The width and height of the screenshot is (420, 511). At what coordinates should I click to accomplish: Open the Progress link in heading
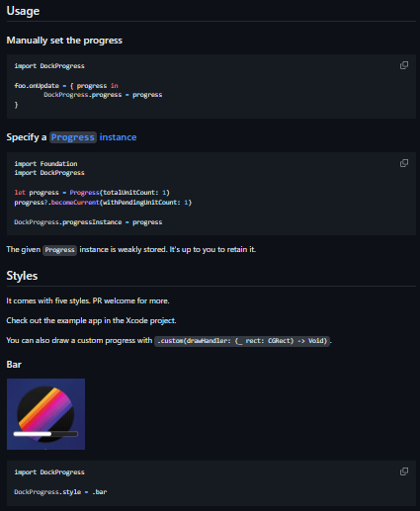click(73, 137)
